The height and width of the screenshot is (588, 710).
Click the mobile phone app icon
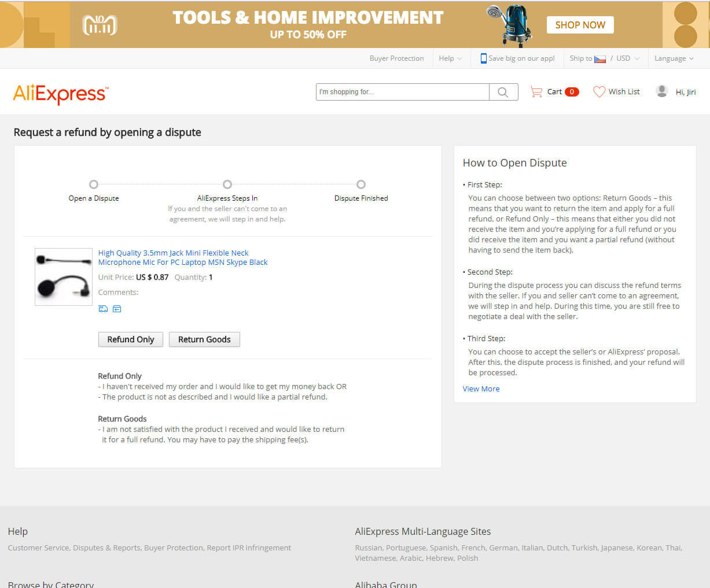tap(483, 58)
